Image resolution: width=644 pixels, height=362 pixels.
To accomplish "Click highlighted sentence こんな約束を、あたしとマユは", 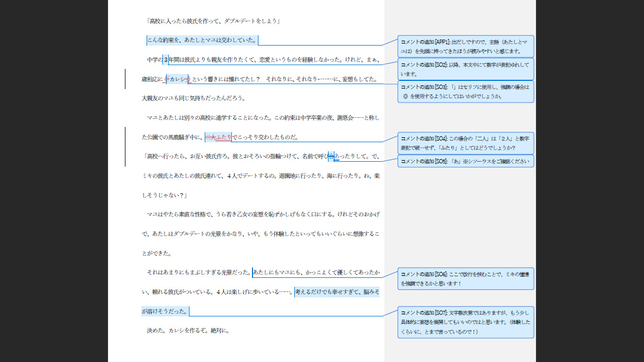I will (202, 40).
